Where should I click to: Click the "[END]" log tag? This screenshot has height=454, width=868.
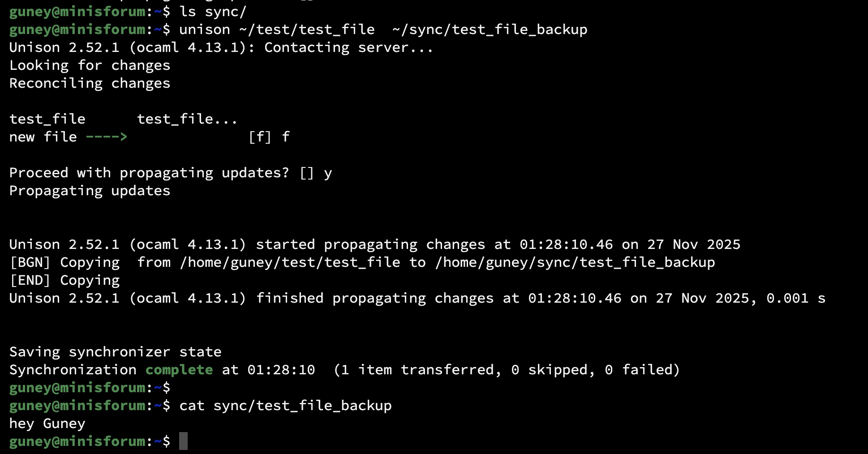point(30,280)
